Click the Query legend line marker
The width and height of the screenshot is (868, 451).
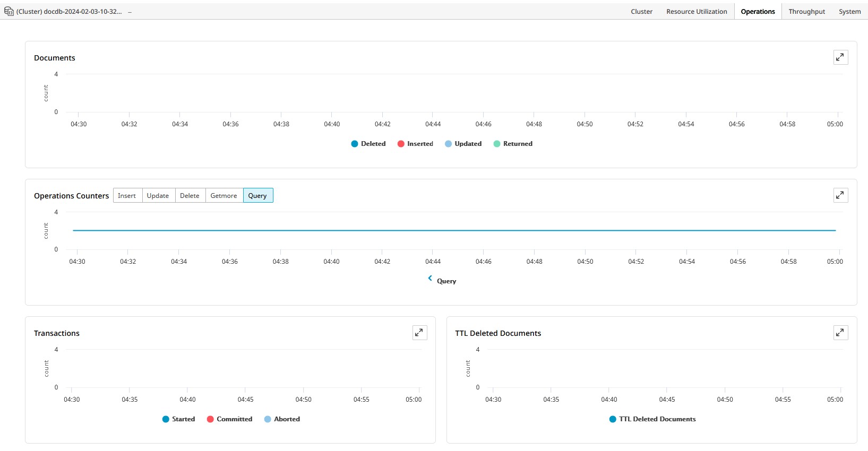430,279
